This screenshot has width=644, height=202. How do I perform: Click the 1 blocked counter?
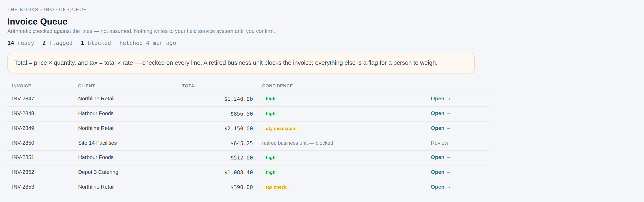pyautogui.click(x=96, y=43)
